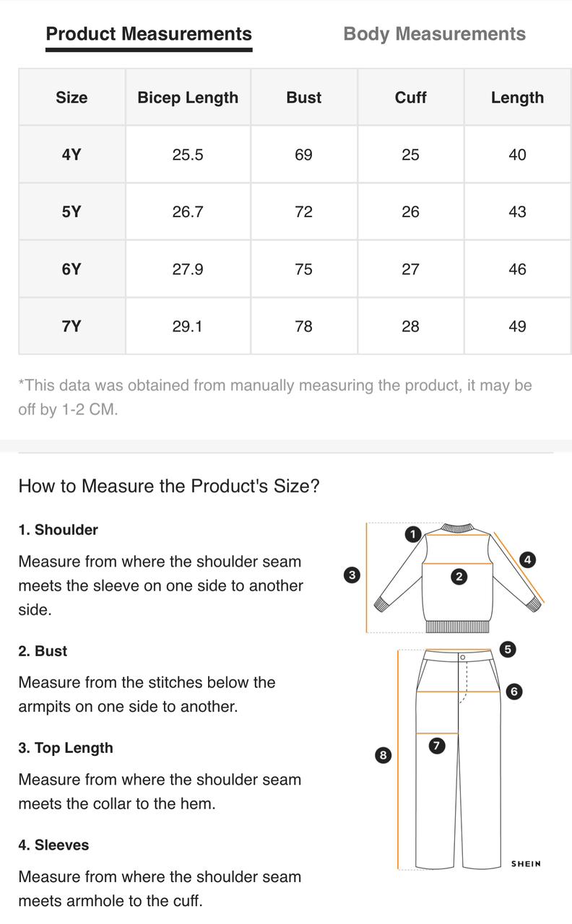Select the 7Y size row label

click(71, 326)
